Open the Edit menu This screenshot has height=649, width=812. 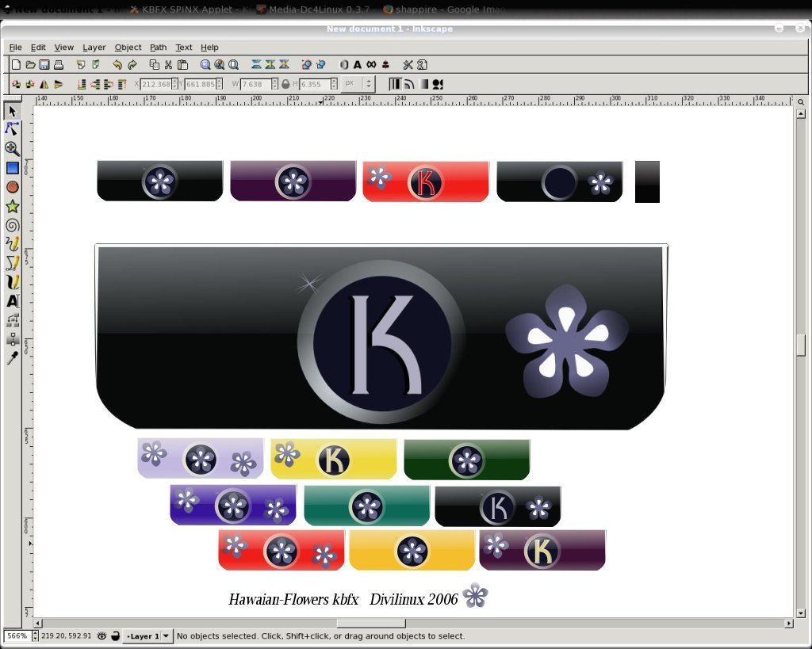coord(38,47)
